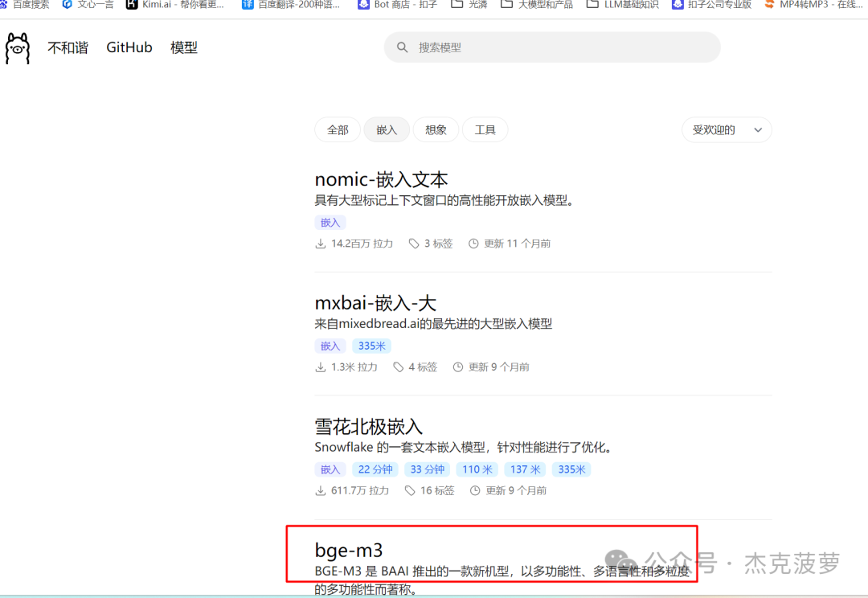The image size is (868, 598).
Task: Click the 16 标签 text
Action: click(437, 490)
